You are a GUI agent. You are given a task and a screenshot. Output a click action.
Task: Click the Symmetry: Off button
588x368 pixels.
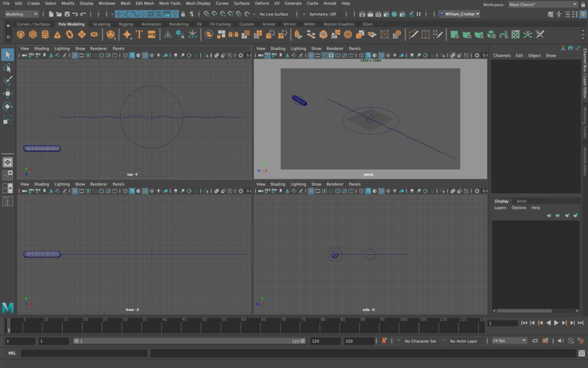(x=323, y=14)
